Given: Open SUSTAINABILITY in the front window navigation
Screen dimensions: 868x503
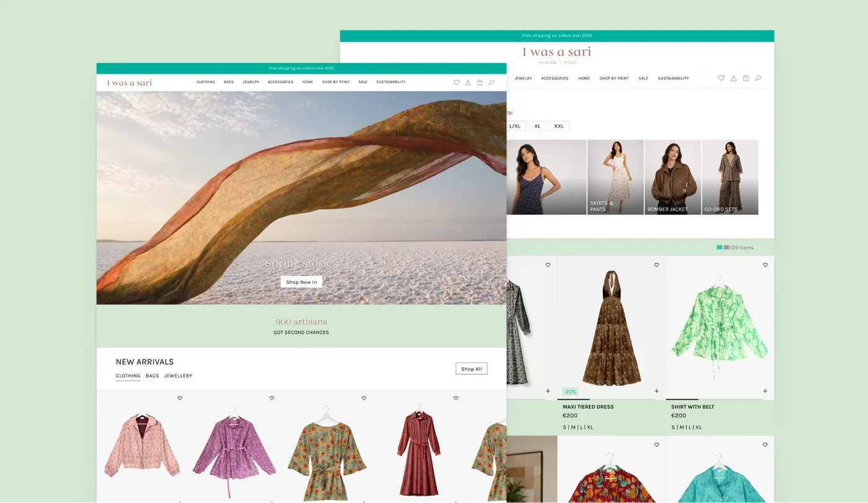Looking at the screenshot, I should (x=391, y=82).
